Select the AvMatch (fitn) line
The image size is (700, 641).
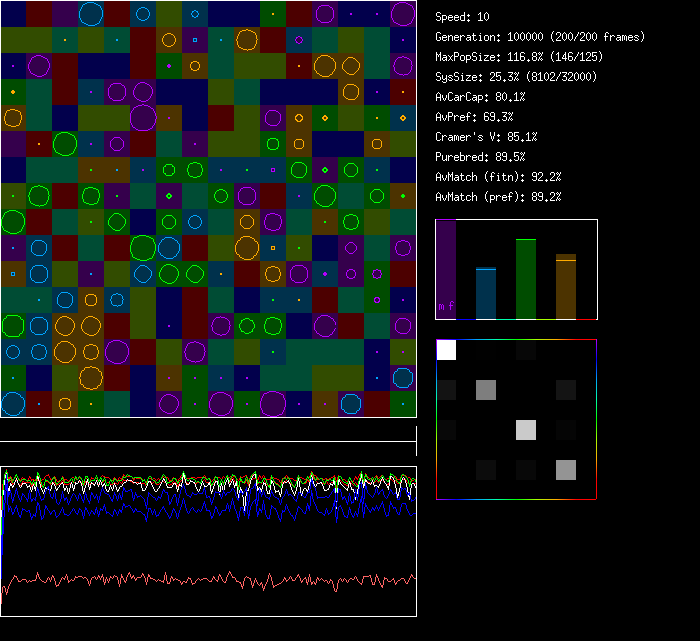(498, 177)
